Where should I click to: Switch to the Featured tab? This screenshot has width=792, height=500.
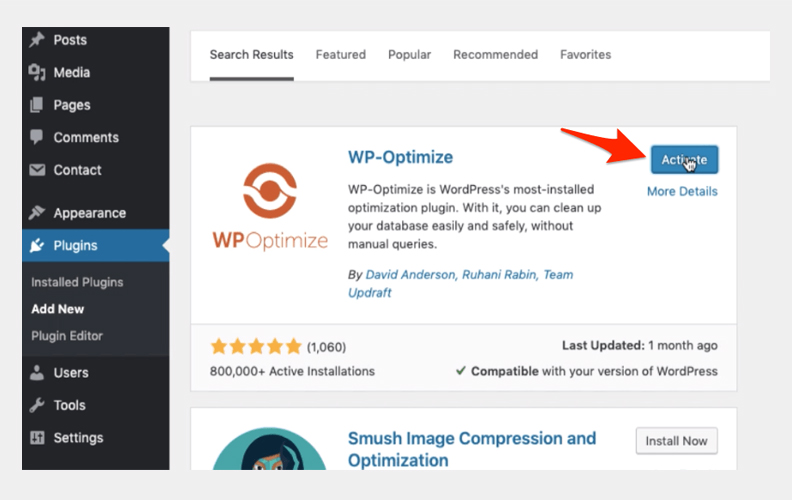click(340, 55)
